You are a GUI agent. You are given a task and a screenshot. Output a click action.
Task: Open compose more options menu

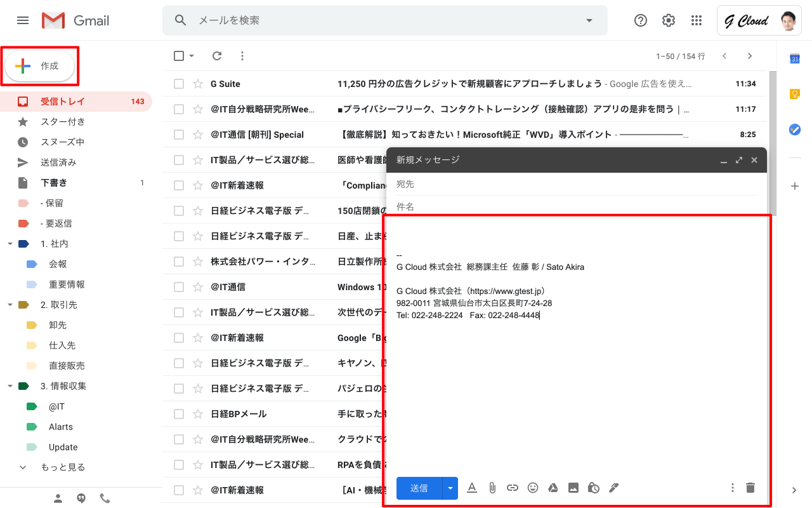(x=733, y=488)
